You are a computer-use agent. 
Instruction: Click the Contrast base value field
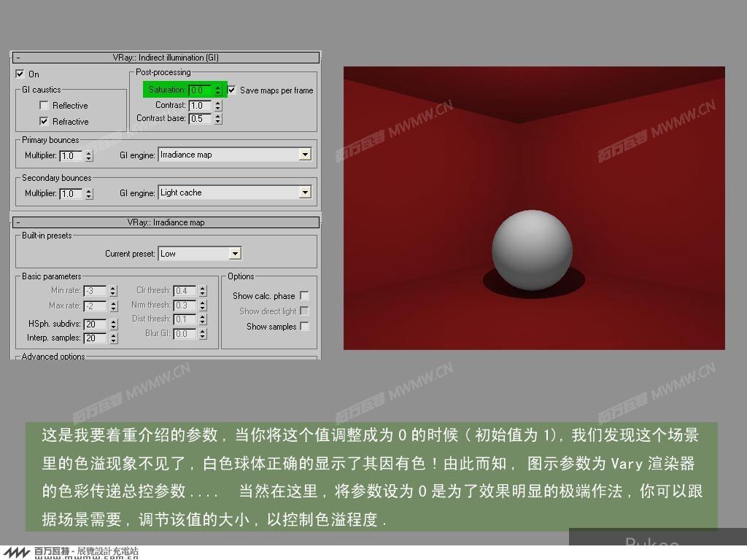(x=201, y=119)
